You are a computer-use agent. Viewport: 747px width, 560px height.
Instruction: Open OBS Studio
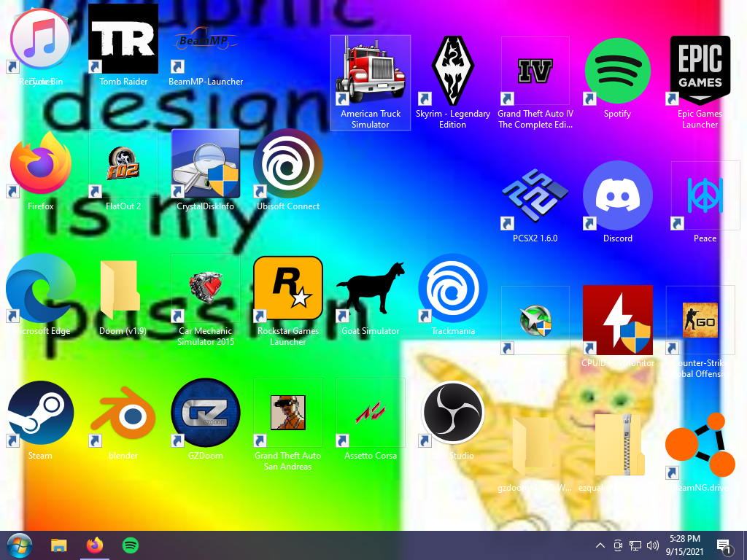coord(452,413)
